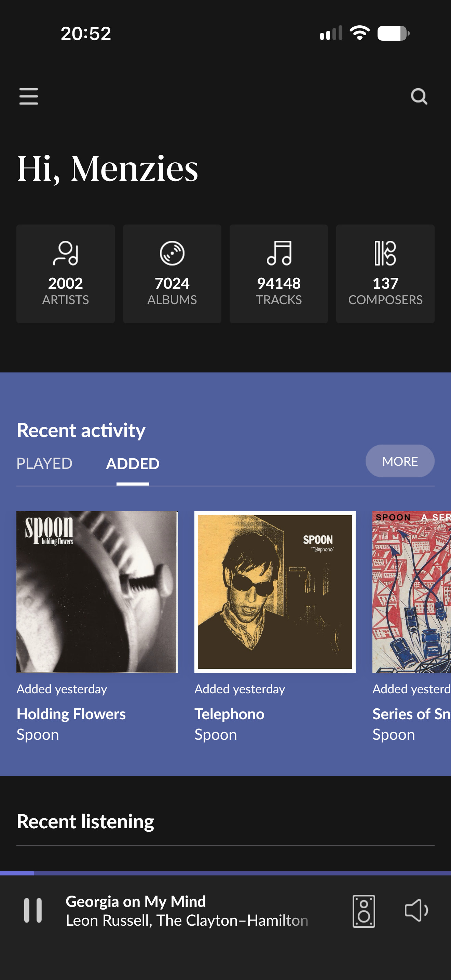
Task: Tap the search magnifier icon
Action: [x=419, y=96]
